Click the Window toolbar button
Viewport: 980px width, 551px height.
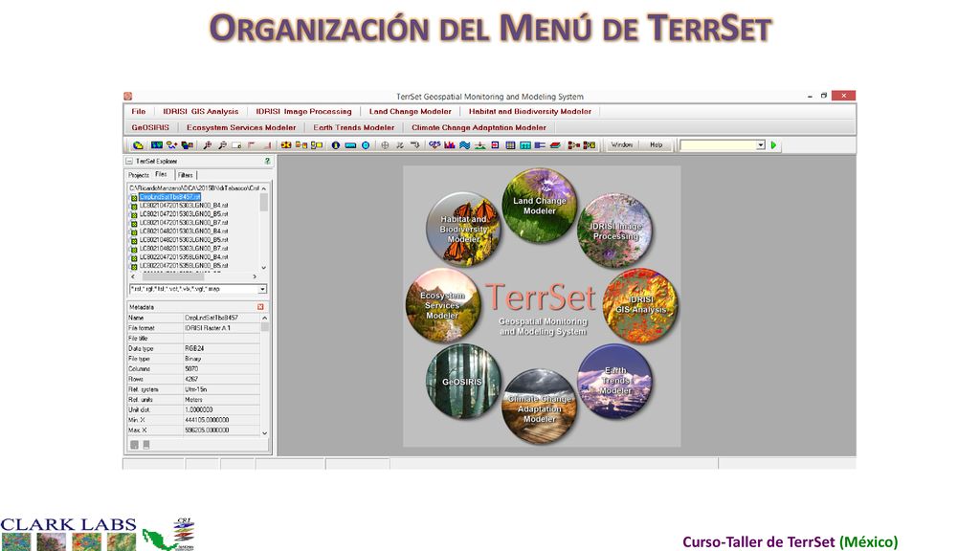pyautogui.click(x=622, y=145)
